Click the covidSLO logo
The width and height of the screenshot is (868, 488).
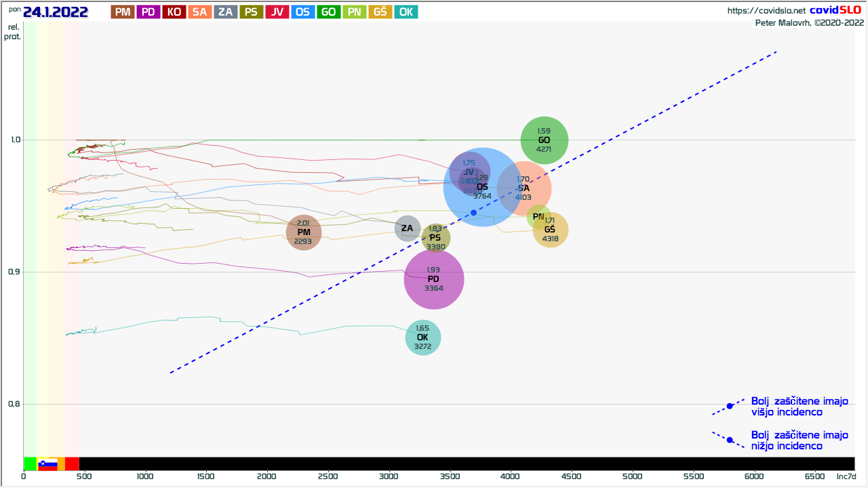[835, 10]
